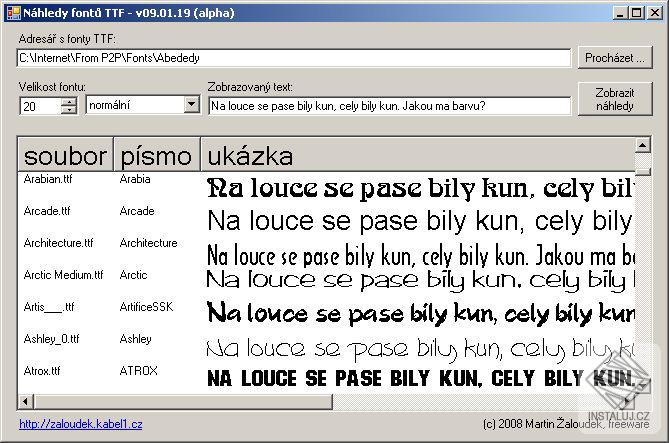669x443 pixels.
Task: Click the Arcade font name cell
Action: [137, 211]
